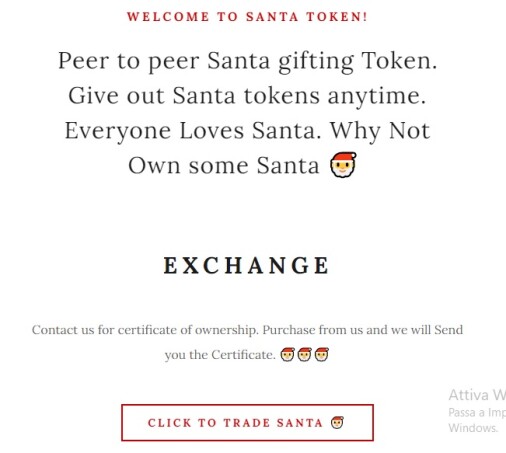Click the "Passa a Imp" watermark text

(477, 413)
